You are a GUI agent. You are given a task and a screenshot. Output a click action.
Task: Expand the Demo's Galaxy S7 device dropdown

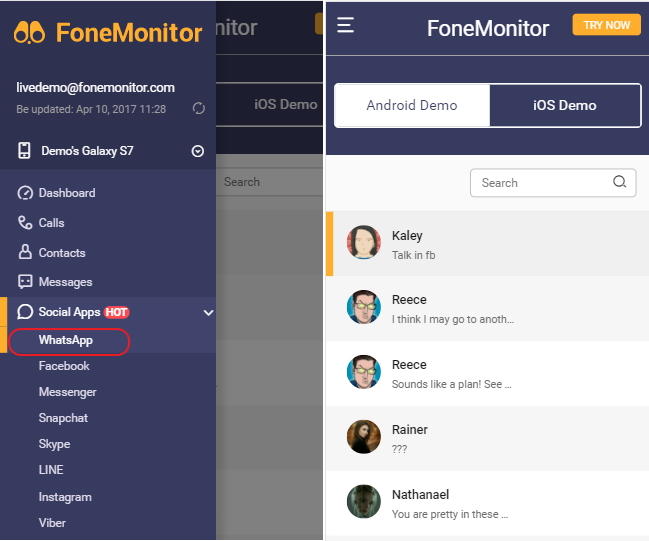(x=198, y=151)
